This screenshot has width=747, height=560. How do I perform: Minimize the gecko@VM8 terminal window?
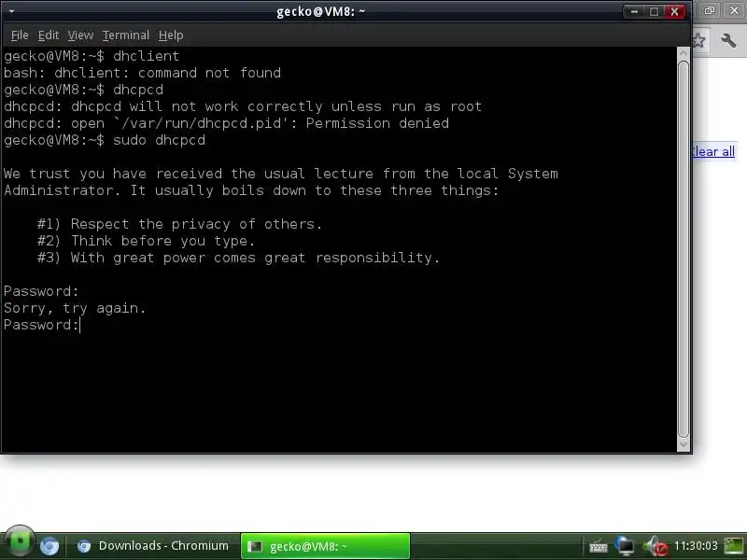634,11
